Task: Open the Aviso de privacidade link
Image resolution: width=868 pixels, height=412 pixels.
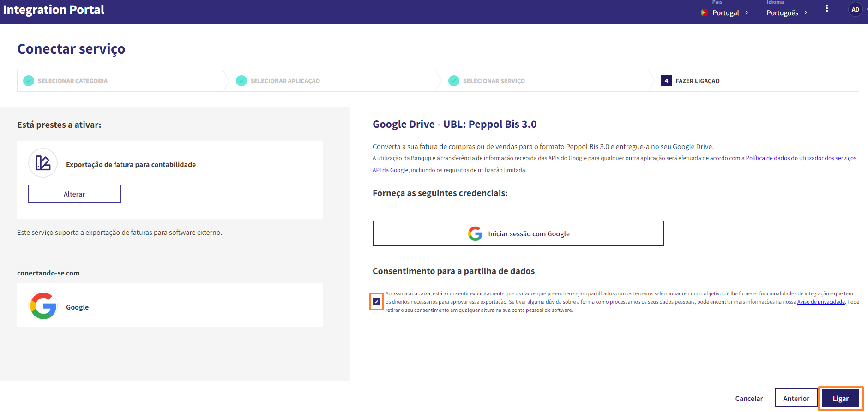Action: (x=821, y=302)
